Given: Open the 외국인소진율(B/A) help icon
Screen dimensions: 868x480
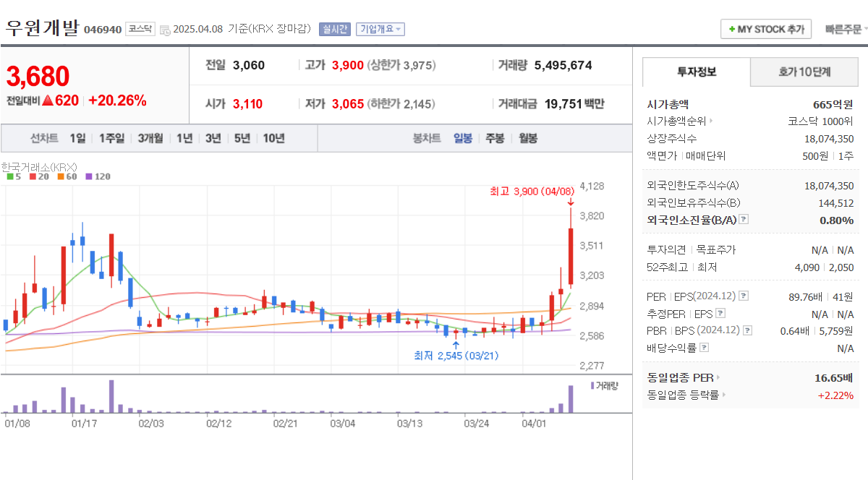Looking at the screenshot, I should pyautogui.click(x=743, y=219).
